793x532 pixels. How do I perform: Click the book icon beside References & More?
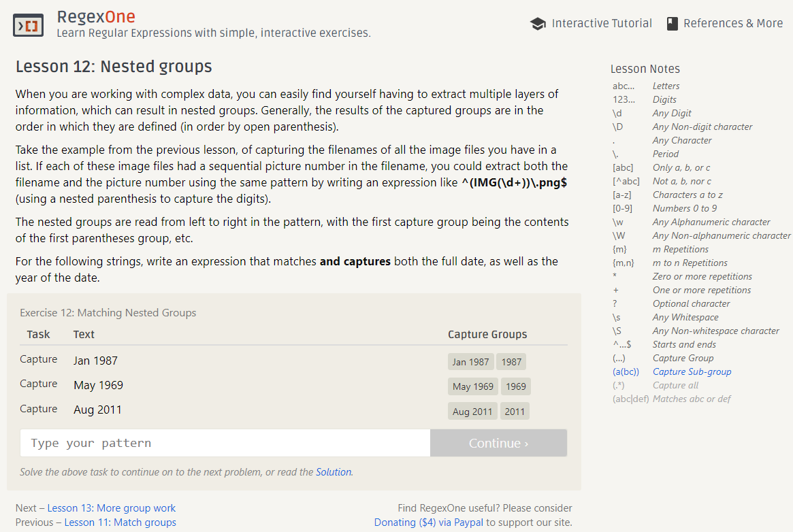coord(672,24)
